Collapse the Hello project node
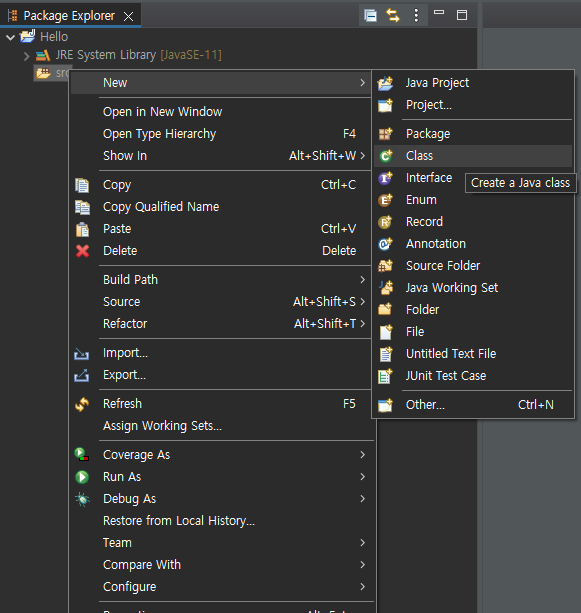Viewport: 581px width, 613px height. pos(11,37)
